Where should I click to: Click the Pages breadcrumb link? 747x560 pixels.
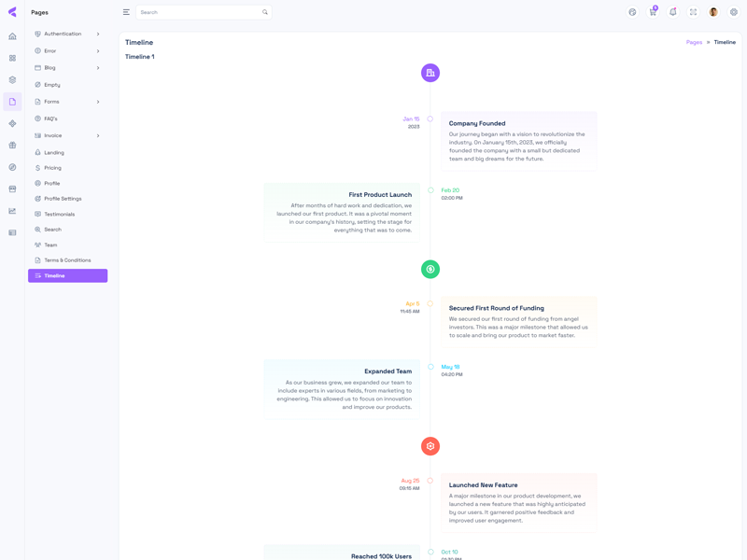tap(694, 42)
